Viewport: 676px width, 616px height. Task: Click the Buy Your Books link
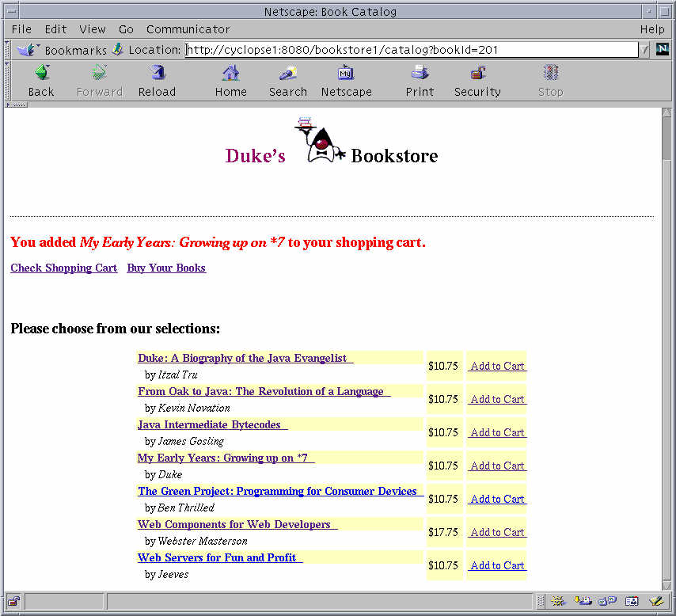tap(166, 268)
